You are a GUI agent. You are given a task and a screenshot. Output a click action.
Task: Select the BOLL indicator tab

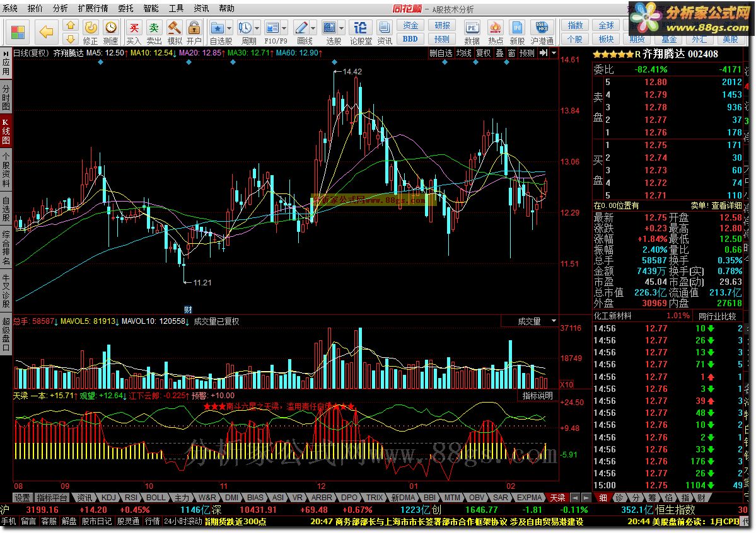[x=155, y=497]
